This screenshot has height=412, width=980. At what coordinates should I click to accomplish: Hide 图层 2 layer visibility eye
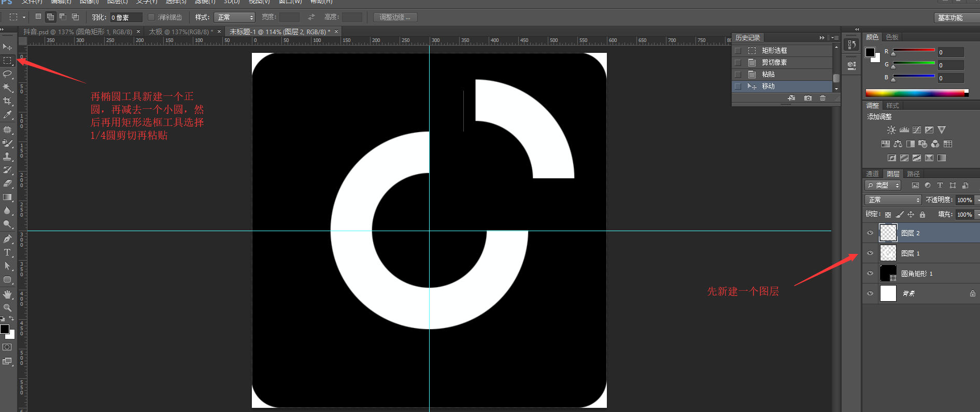870,233
